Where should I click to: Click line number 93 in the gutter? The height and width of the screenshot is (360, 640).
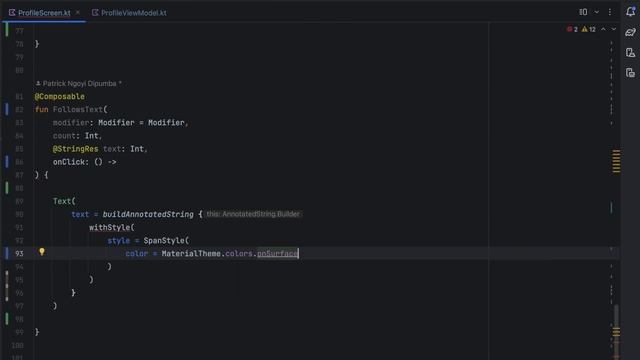point(19,253)
